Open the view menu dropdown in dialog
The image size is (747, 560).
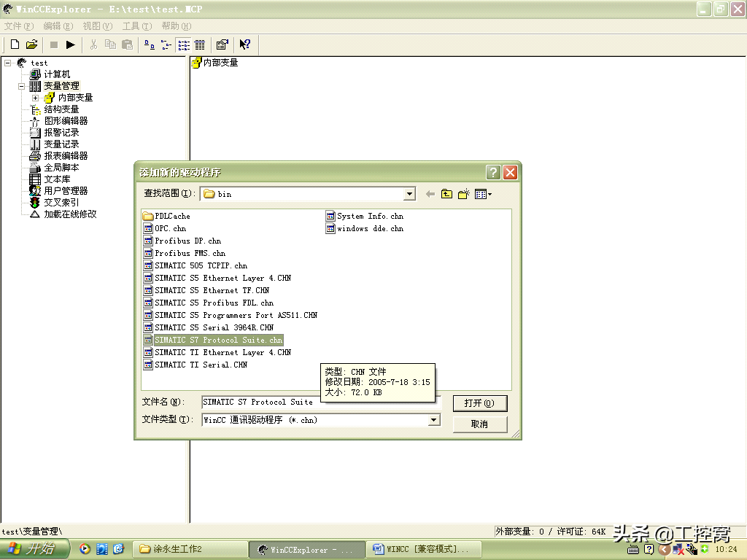tap(483, 194)
